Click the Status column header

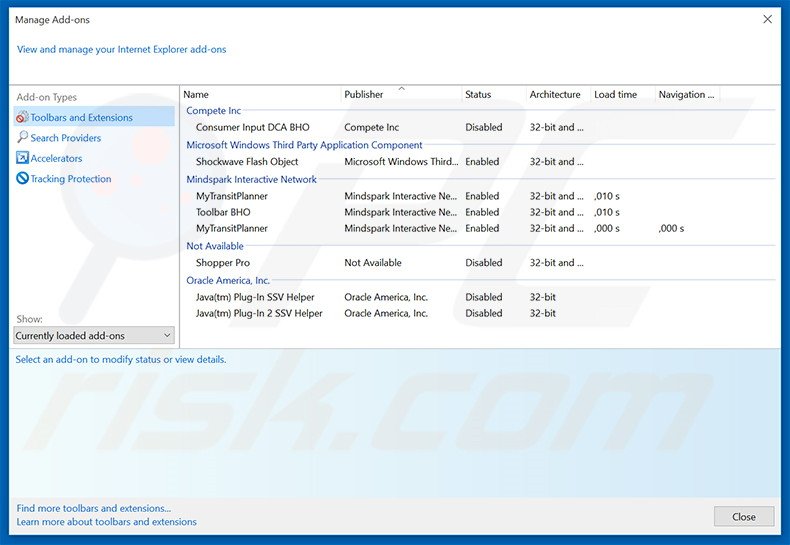pos(478,95)
